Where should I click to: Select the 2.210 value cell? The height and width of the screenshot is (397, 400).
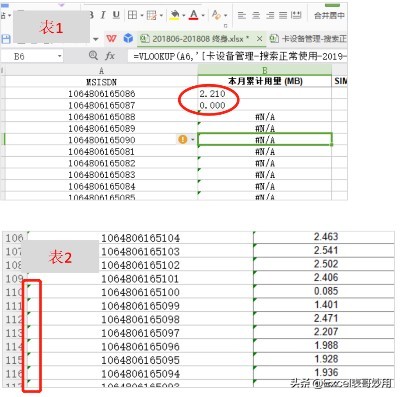pyautogui.click(x=265, y=94)
